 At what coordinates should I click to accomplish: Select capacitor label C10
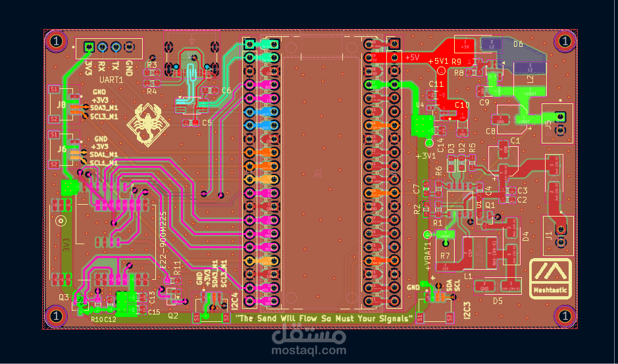coord(462,105)
